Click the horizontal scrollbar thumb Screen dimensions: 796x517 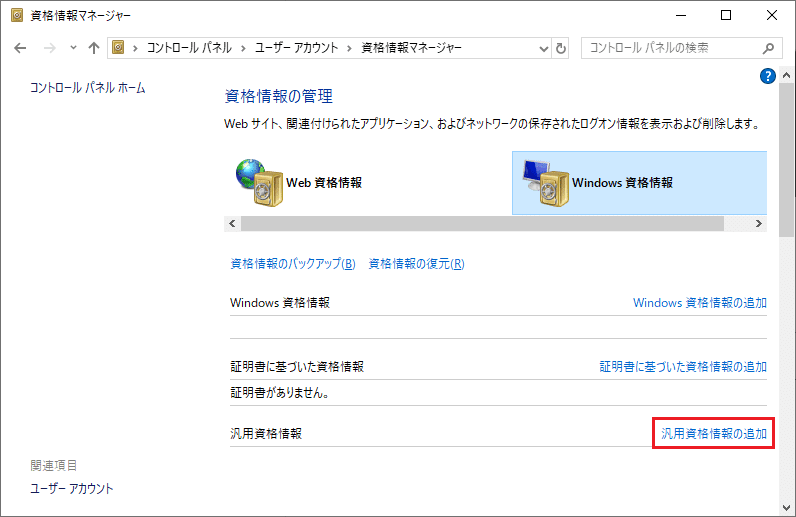click(482, 223)
